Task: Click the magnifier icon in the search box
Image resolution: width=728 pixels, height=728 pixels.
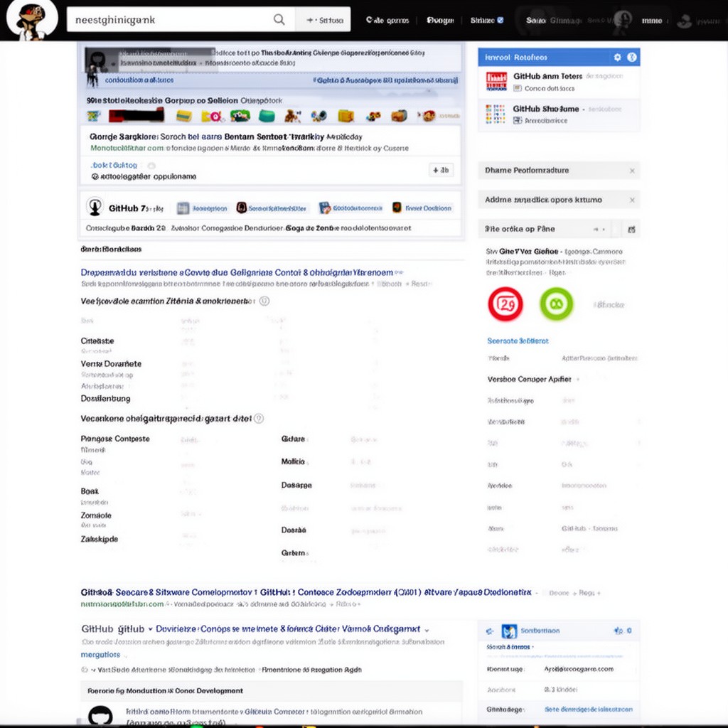Action: (279, 19)
